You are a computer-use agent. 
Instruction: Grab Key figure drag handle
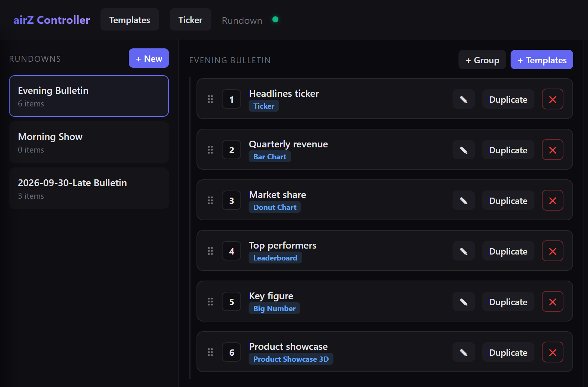click(x=210, y=302)
